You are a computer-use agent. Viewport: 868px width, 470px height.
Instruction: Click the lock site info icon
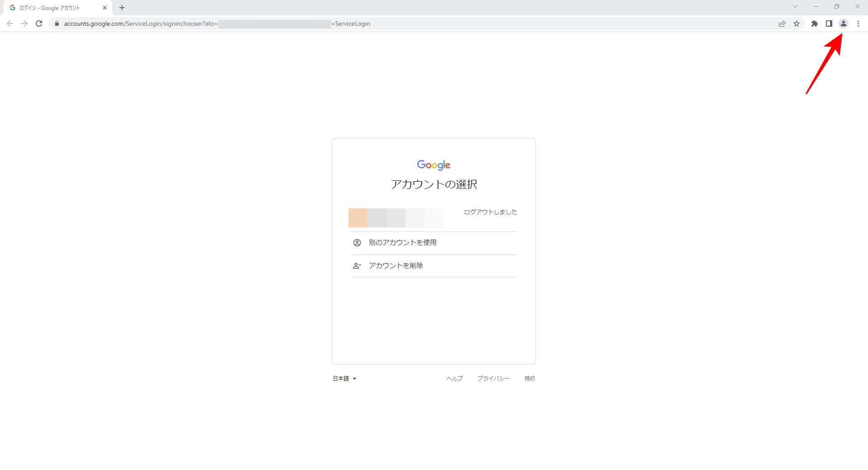coord(57,23)
